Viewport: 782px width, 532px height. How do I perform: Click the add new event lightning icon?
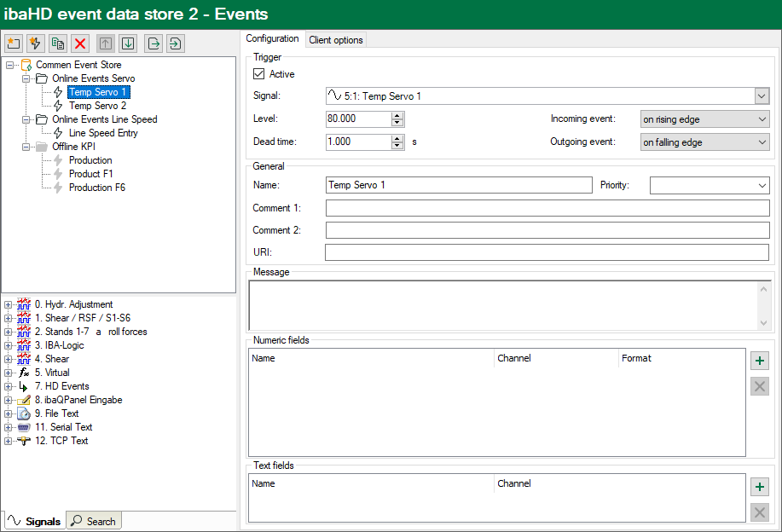click(36, 43)
